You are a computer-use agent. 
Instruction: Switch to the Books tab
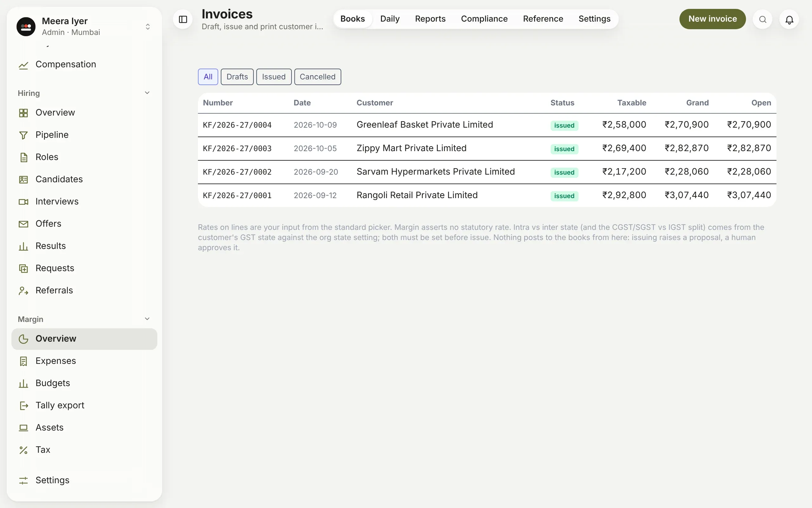pos(352,19)
